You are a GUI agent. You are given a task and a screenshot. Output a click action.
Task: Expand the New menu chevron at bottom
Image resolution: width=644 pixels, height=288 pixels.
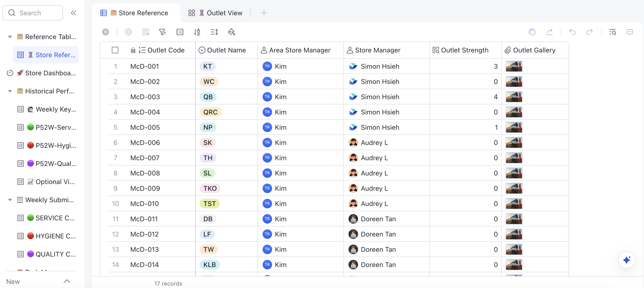coord(67,281)
